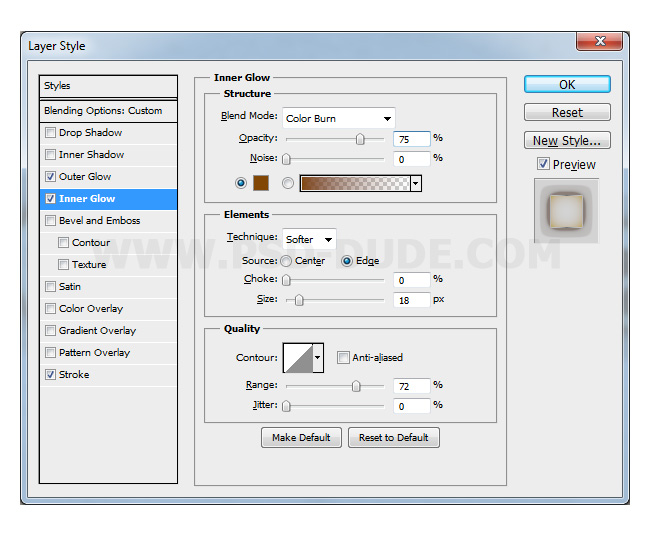Check the Gradient Overlay checkbox
Viewport: 650px width, 536px height.
[x=50, y=330]
